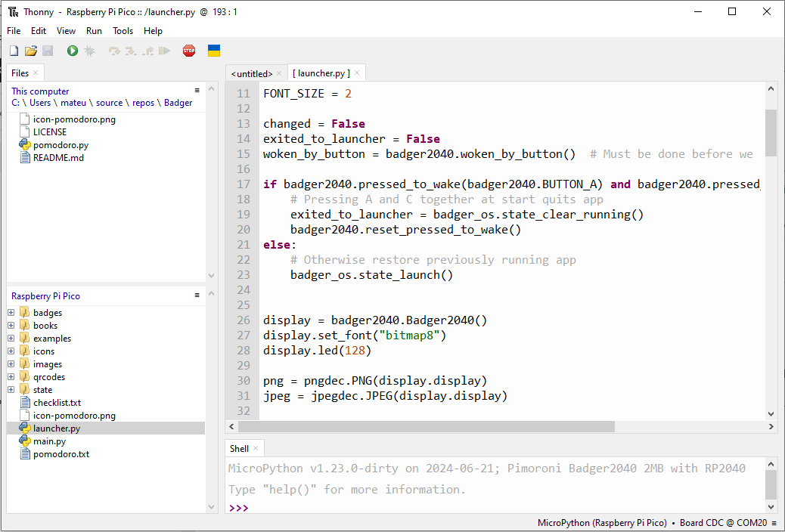Run current script with green play icon

pyautogui.click(x=73, y=51)
